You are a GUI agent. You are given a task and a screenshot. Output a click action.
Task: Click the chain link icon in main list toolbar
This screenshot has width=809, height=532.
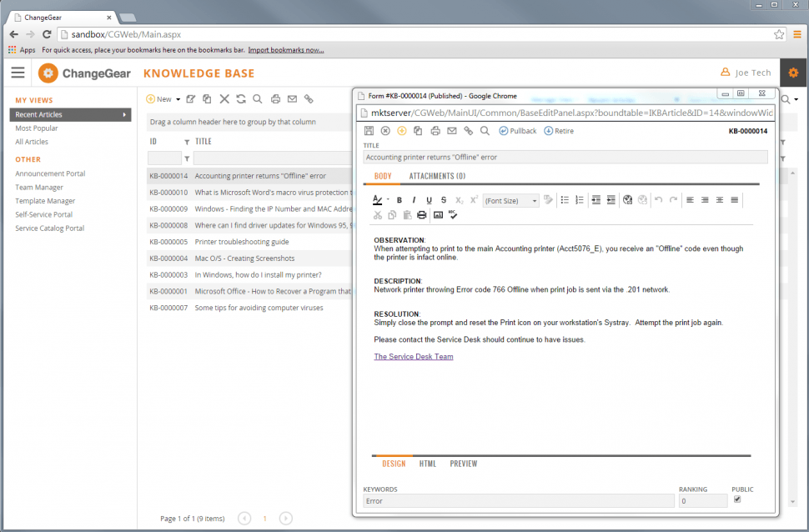pos(309,99)
